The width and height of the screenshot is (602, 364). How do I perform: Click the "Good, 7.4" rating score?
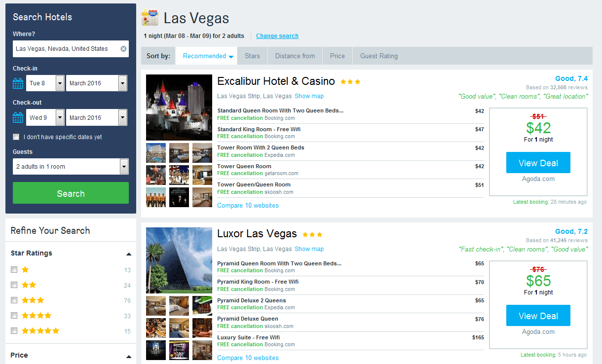pos(571,78)
